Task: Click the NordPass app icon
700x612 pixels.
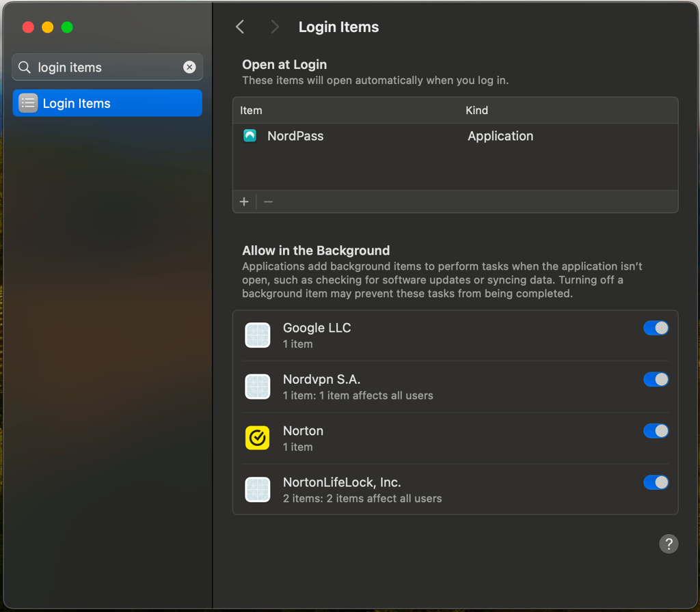Action: (x=250, y=136)
